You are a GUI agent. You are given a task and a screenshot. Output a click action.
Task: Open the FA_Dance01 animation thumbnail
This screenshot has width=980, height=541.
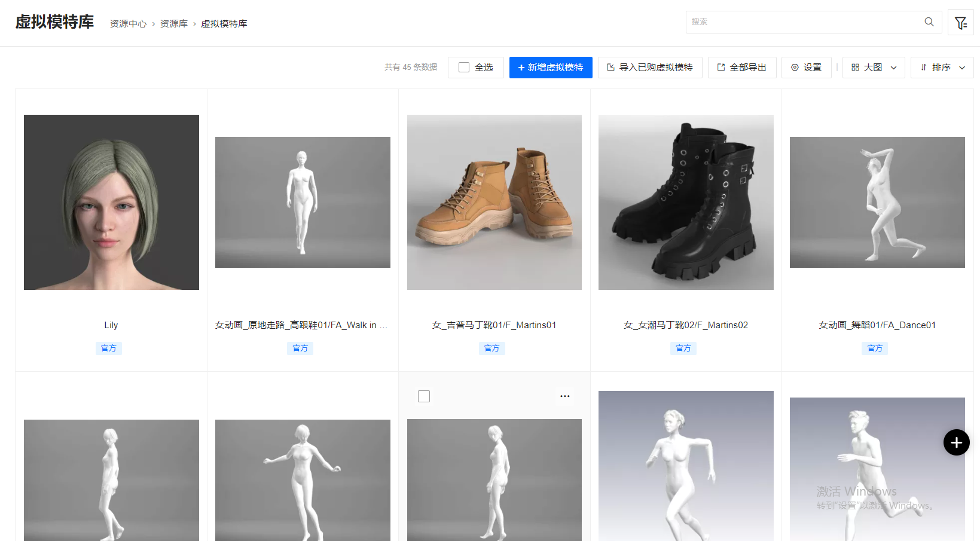pyautogui.click(x=877, y=202)
